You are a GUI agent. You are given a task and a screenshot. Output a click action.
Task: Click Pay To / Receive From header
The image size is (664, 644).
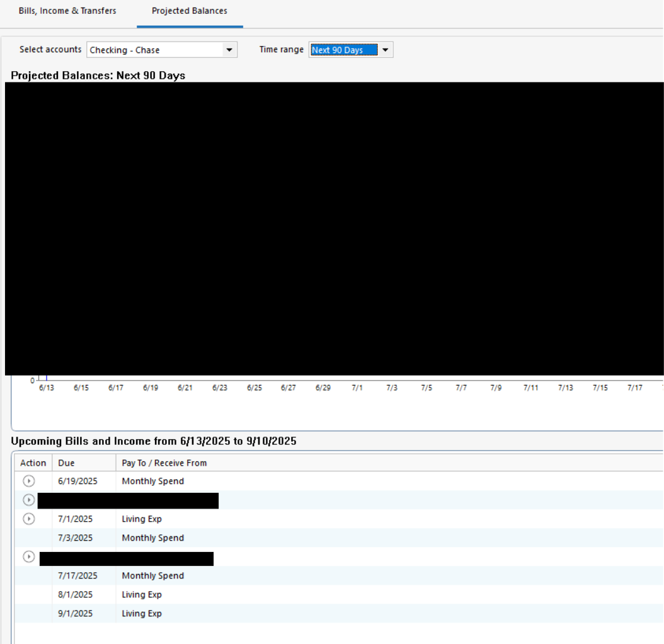(164, 463)
